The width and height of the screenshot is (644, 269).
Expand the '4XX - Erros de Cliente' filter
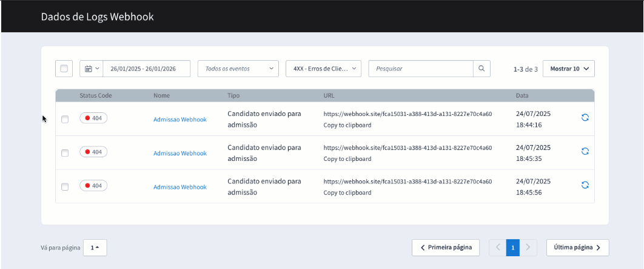pyautogui.click(x=323, y=69)
